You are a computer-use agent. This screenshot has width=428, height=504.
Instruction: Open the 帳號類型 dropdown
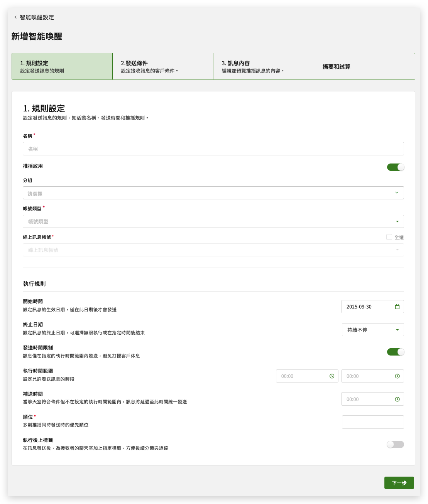click(213, 221)
